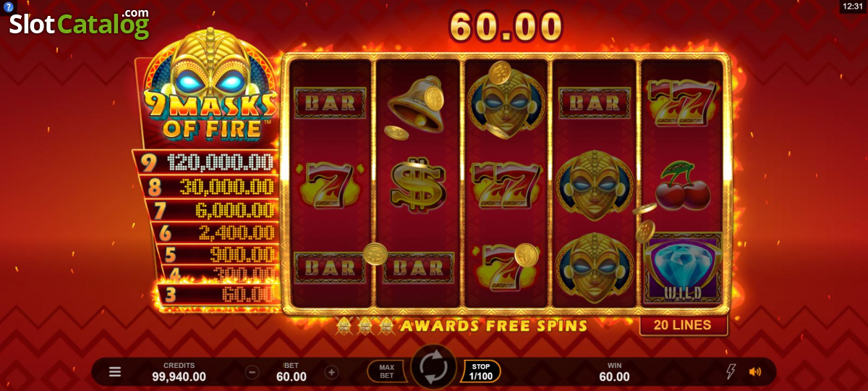Open the blue help question icon
The image size is (868, 391).
(9, 7)
